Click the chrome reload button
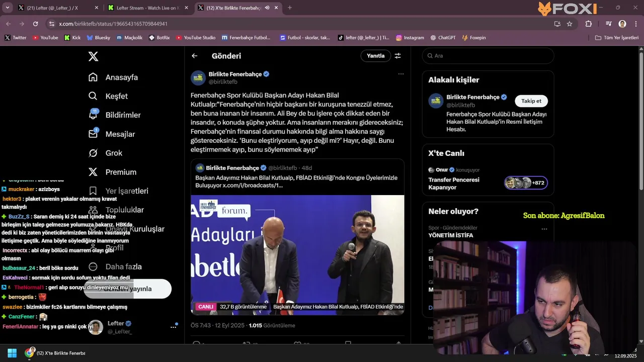 point(35,24)
